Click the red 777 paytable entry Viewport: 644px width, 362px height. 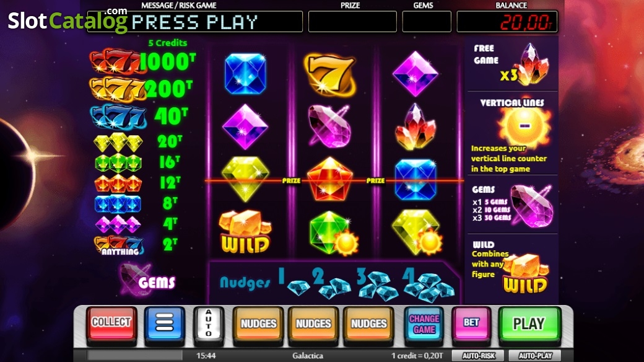118,62
